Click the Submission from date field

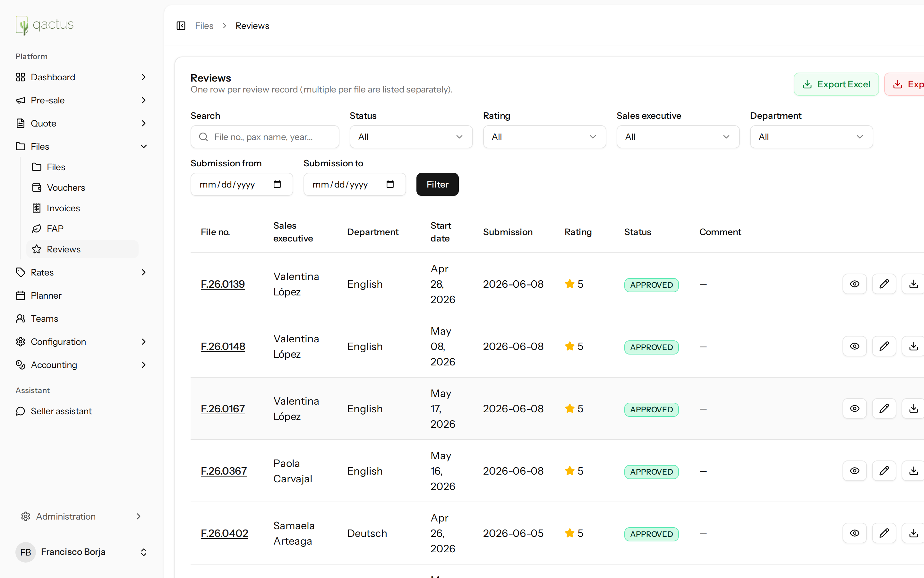[242, 184]
